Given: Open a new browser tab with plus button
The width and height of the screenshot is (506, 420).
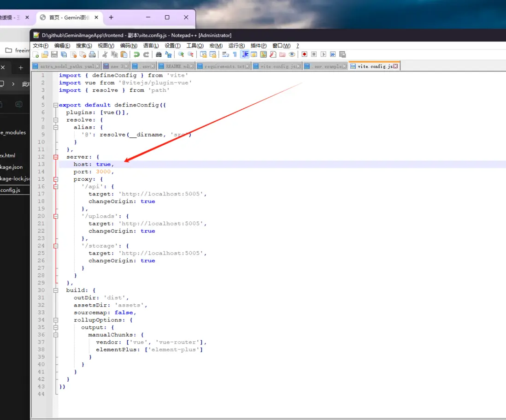Looking at the screenshot, I should coord(111,18).
